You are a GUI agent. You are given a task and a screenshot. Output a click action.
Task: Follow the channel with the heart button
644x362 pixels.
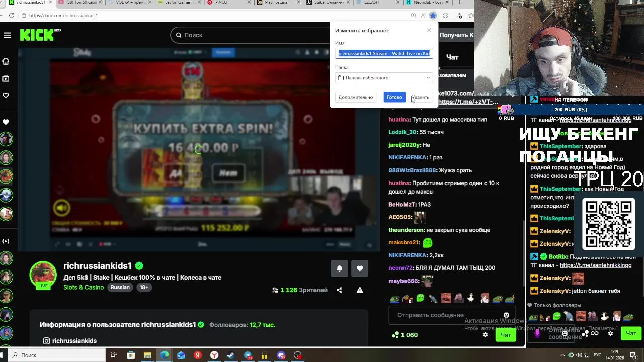click(360, 268)
